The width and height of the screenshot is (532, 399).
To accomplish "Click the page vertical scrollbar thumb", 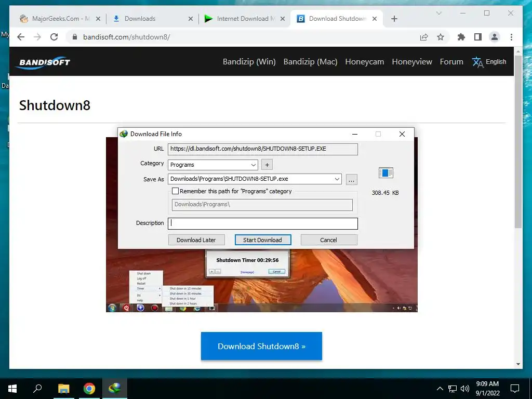I will (518, 141).
